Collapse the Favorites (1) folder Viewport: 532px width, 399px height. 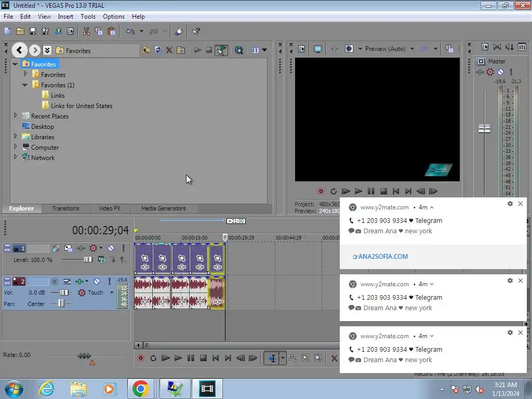[x=25, y=85]
